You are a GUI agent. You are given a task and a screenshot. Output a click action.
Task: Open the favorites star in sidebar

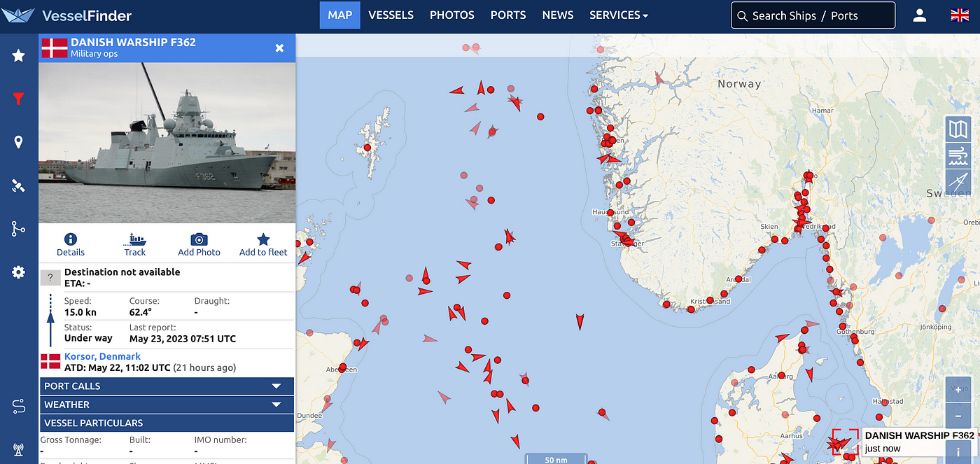click(x=19, y=55)
